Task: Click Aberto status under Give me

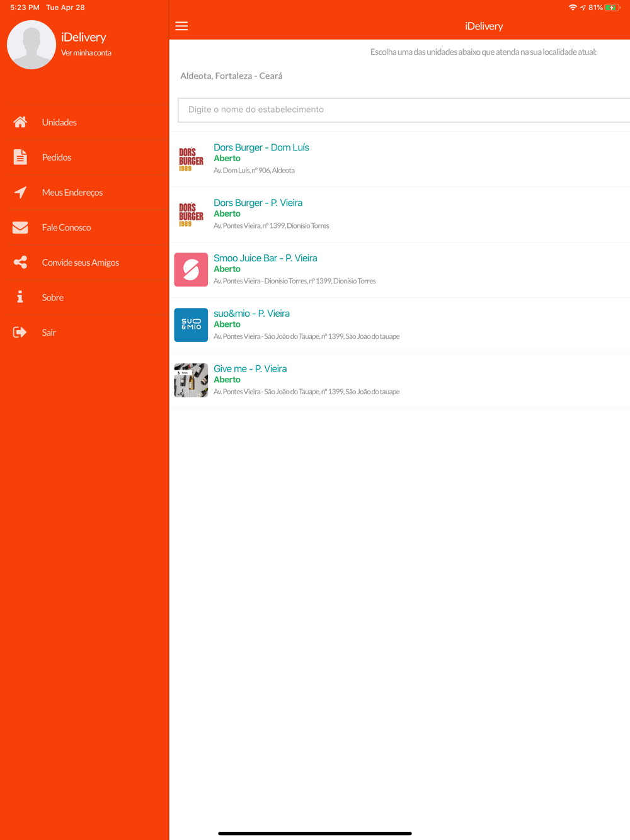Action: pos(227,380)
